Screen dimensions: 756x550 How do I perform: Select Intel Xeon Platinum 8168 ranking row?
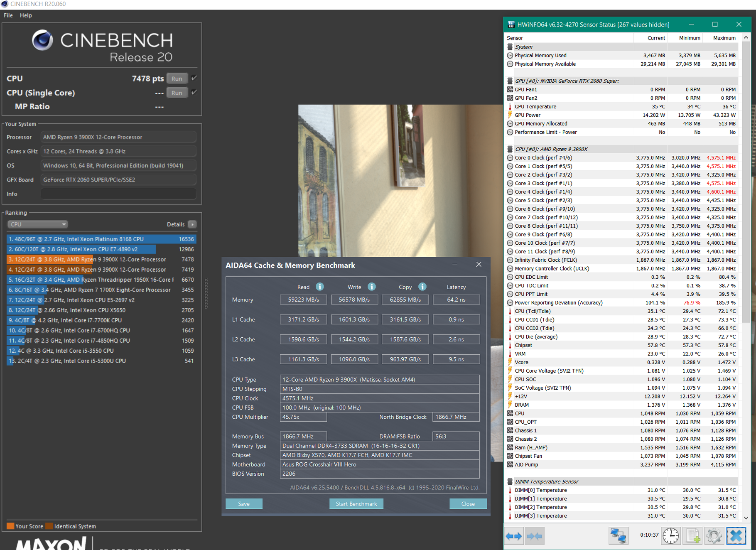101,239
